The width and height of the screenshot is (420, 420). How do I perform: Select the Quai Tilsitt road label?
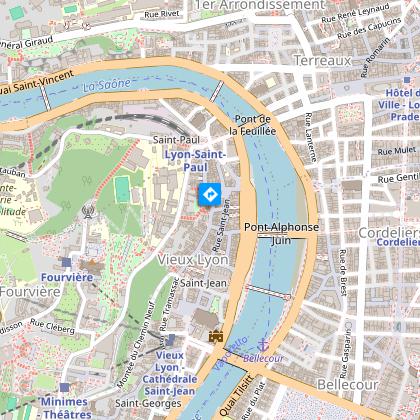point(236,396)
